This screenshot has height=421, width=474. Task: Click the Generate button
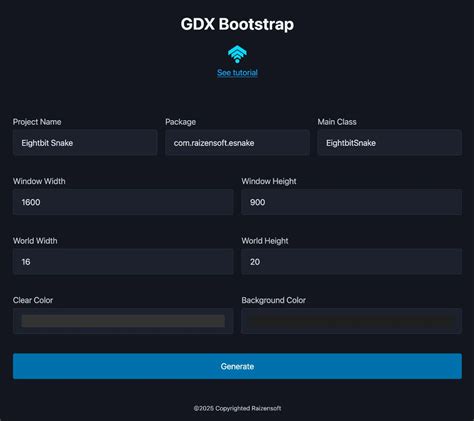pyautogui.click(x=237, y=366)
